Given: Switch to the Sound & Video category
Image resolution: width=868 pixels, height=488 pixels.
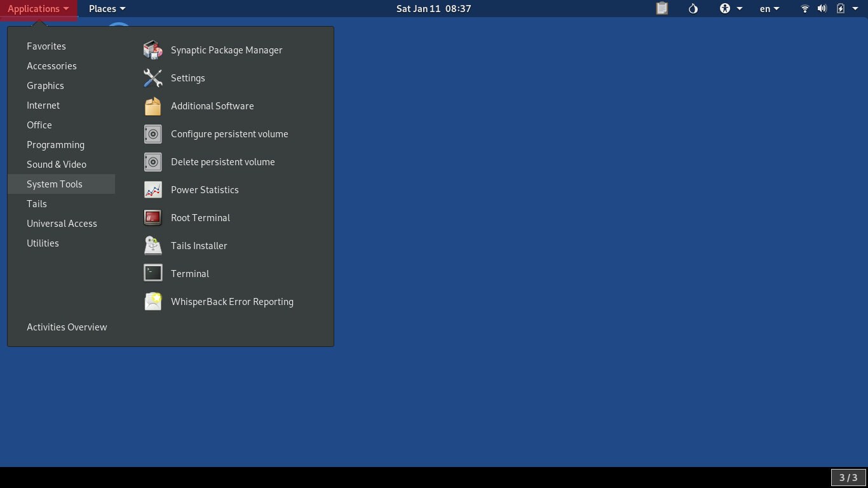Looking at the screenshot, I should tap(57, 164).
